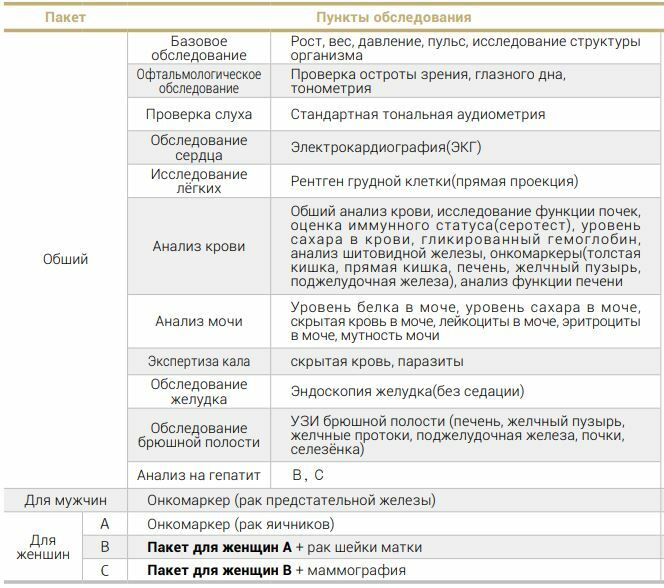Click the 'B' women's package letter
664x588 pixels.
(105, 547)
